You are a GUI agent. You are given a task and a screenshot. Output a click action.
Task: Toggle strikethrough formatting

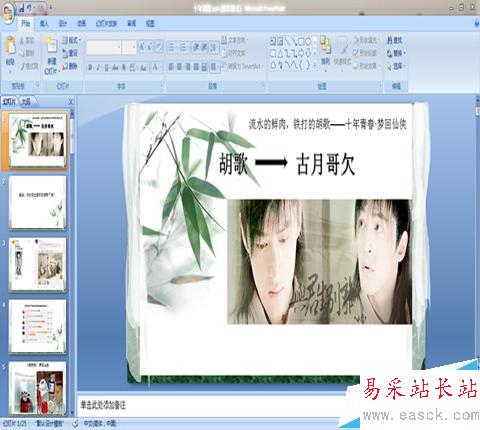[115, 68]
